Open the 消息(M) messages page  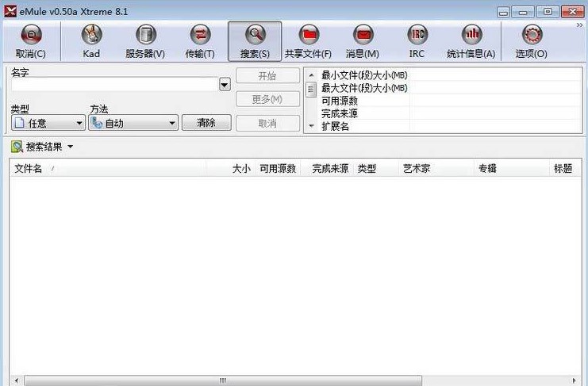point(363,41)
